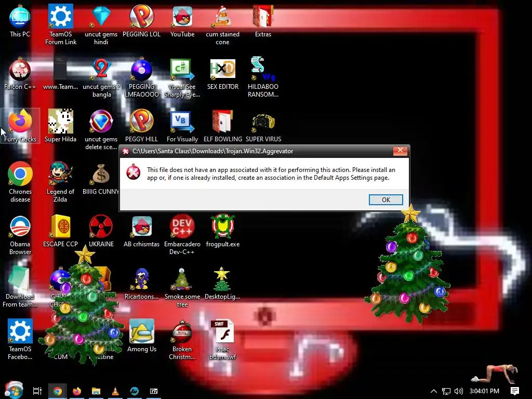The width and height of the screenshot is (532, 399).
Task: Select the UKRAINE radiation icon
Action: click(x=101, y=231)
